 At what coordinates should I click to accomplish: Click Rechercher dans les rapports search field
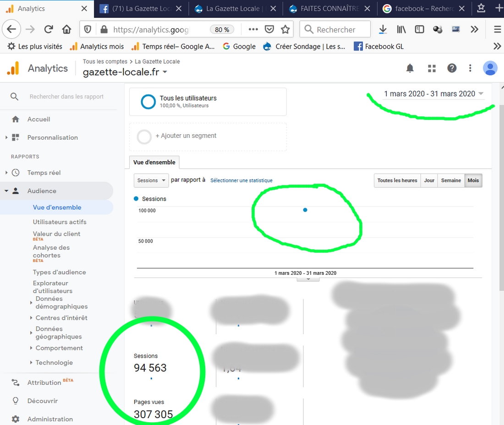point(66,96)
